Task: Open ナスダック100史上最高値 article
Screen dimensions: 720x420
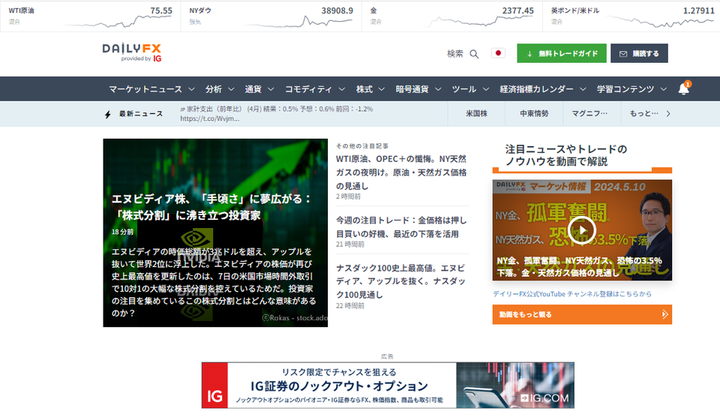Action: pyautogui.click(x=401, y=281)
